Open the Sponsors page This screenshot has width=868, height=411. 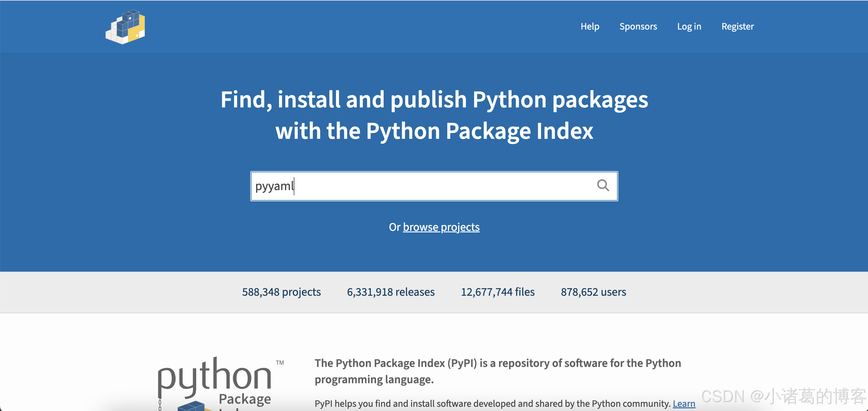[x=638, y=26]
